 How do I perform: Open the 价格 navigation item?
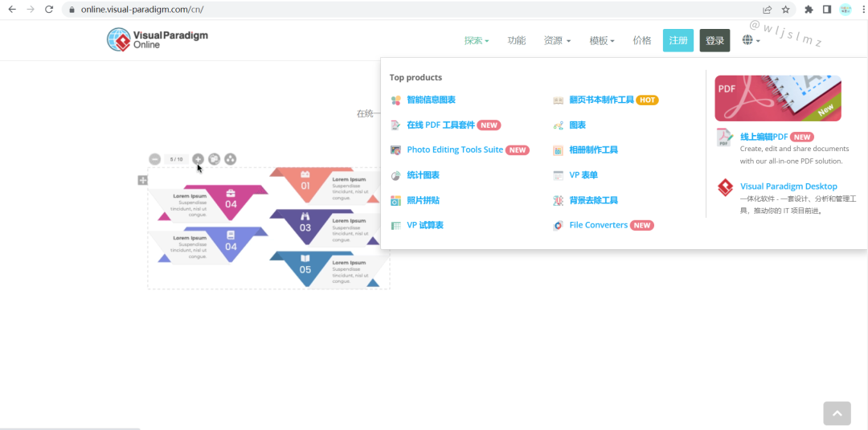pyautogui.click(x=642, y=41)
